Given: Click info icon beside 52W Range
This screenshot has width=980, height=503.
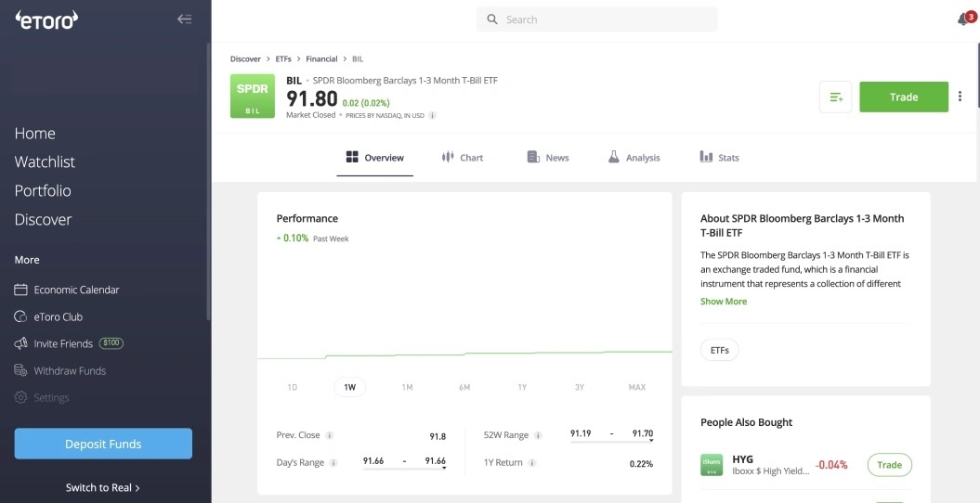Looking at the screenshot, I should pos(538,435).
